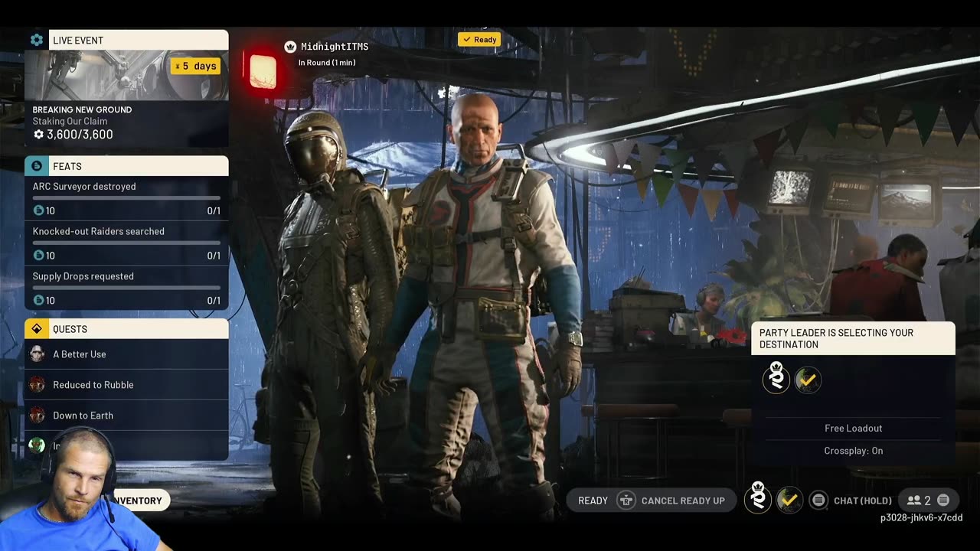Click the A Better Use quest giver portrait
This screenshot has height=551, width=980.
37,354
